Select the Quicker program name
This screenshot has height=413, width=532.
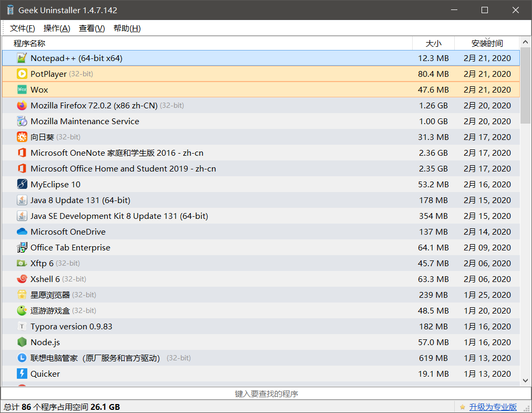tap(45, 374)
